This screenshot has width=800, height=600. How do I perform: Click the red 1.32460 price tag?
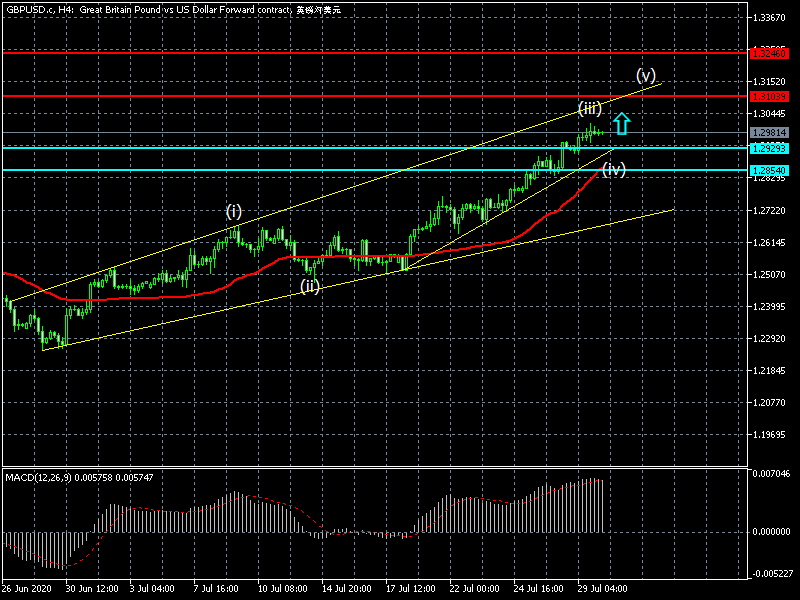pos(769,52)
